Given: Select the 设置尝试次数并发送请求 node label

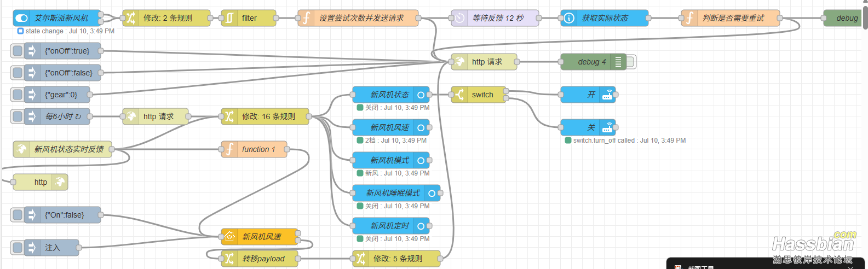Looking at the screenshot, I should click(x=361, y=18).
